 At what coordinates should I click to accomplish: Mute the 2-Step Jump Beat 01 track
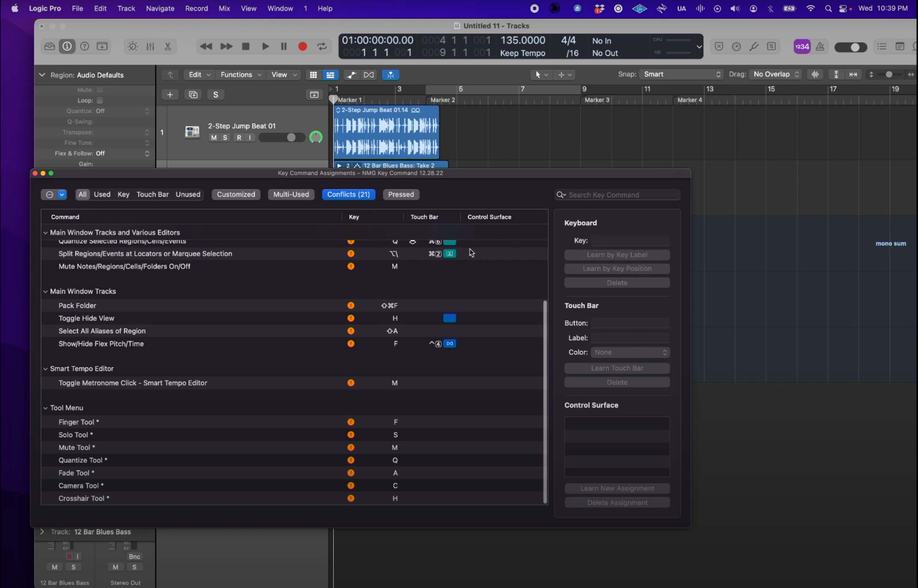(214, 137)
